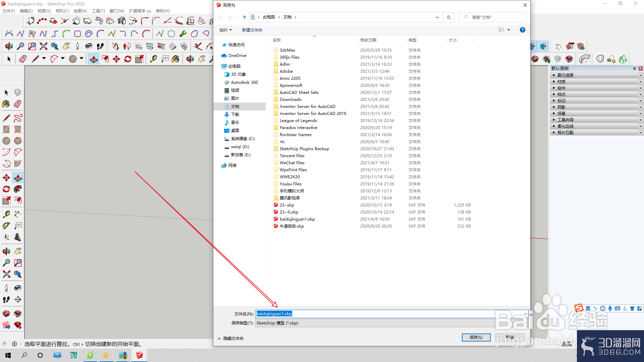The image size is (644, 362).
Task: Select file baidujingyan1.skp in list
Action: tap(297, 219)
